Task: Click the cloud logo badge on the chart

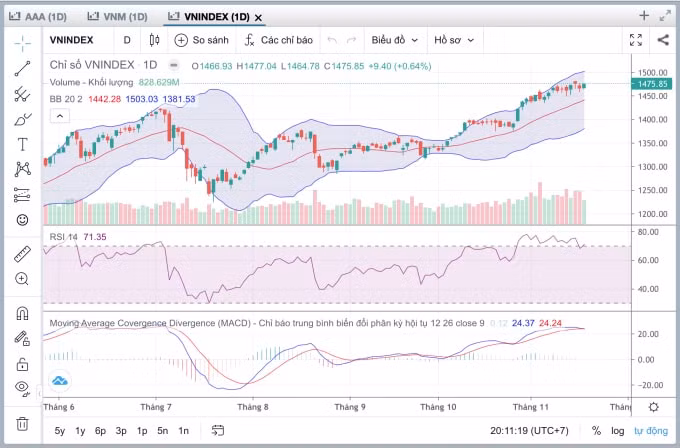Action: (x=60, y=381)
